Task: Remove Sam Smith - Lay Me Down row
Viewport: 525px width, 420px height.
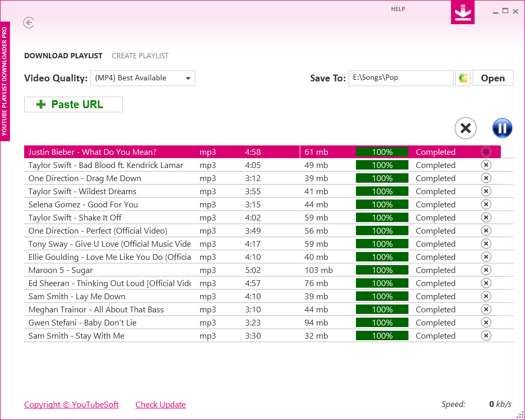Action: pos(486,296)
